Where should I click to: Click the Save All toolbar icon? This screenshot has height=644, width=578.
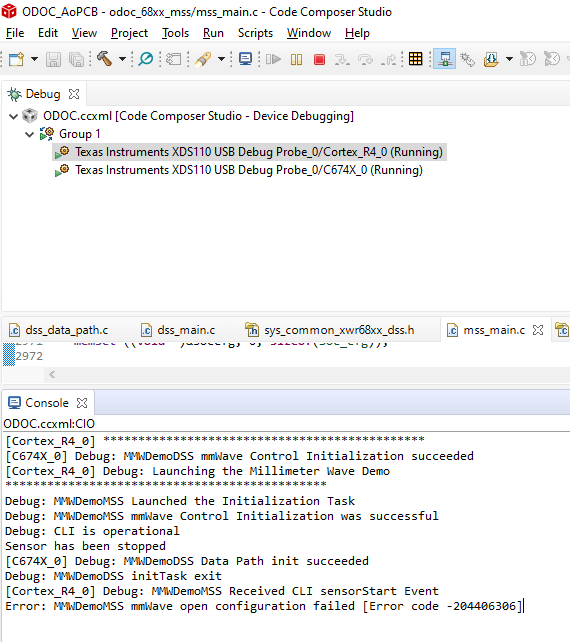point(76,60)
